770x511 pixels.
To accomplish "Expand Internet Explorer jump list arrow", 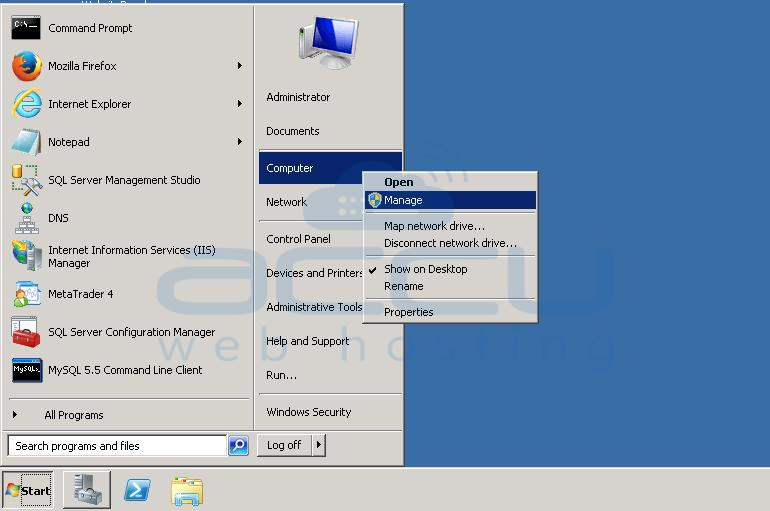I will tap(240, 104).
